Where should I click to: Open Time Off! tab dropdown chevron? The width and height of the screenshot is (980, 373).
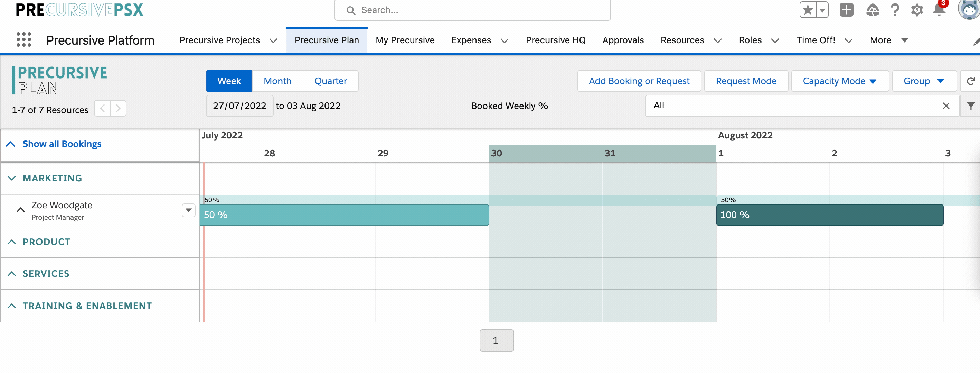(848, 40)
